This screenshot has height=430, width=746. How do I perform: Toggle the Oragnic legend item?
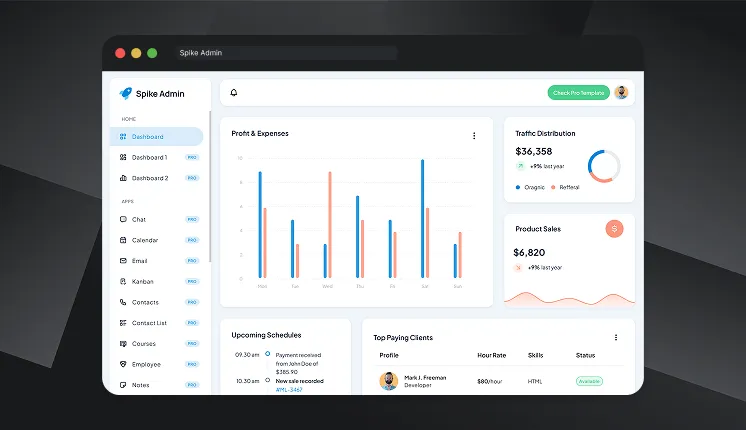(531, 187)
